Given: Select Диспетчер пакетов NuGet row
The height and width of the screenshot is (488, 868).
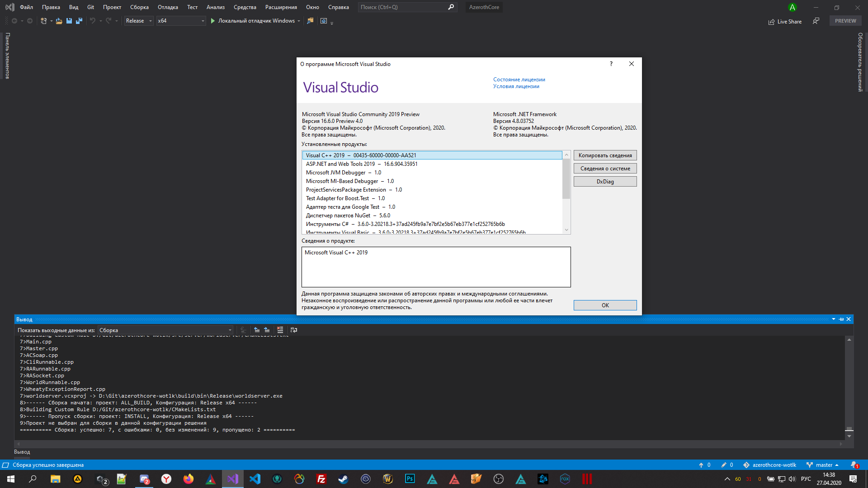Looking at the screenshot, I should (x=432, y=216).
